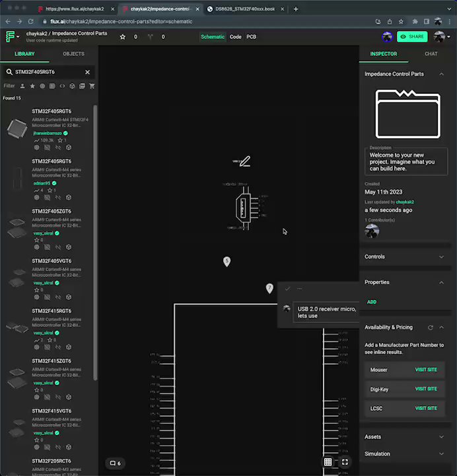Toggle filter: 3D model cube icon
The width and height of the screenshot is (457, 476).
point(72,86)
